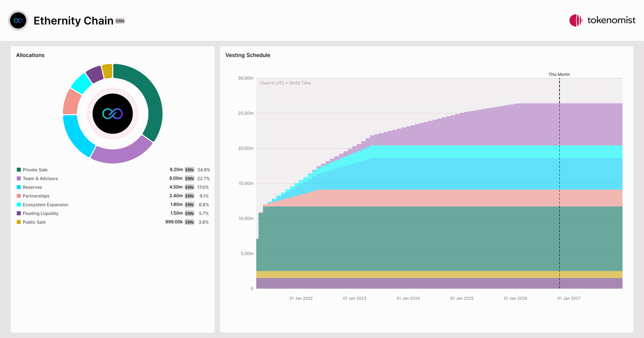Viewport: 644px width, 338px height.
Task: Click the 6.8% percentage value
Action: click(204, 204)
